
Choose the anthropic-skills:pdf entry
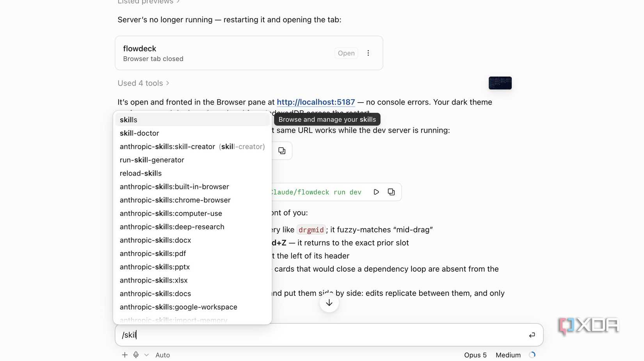coord(192,254)
